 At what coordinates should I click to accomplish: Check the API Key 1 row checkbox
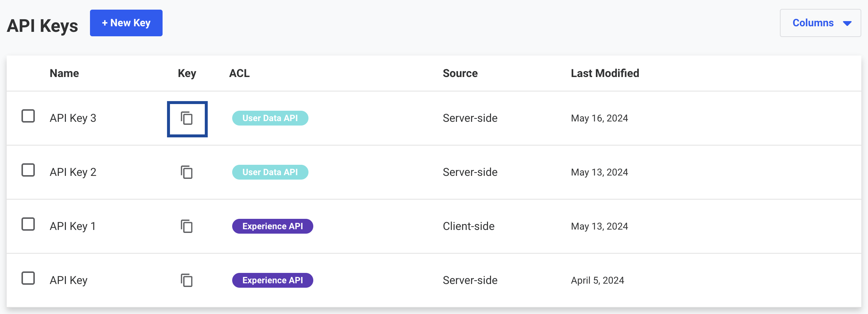[28, 224]
